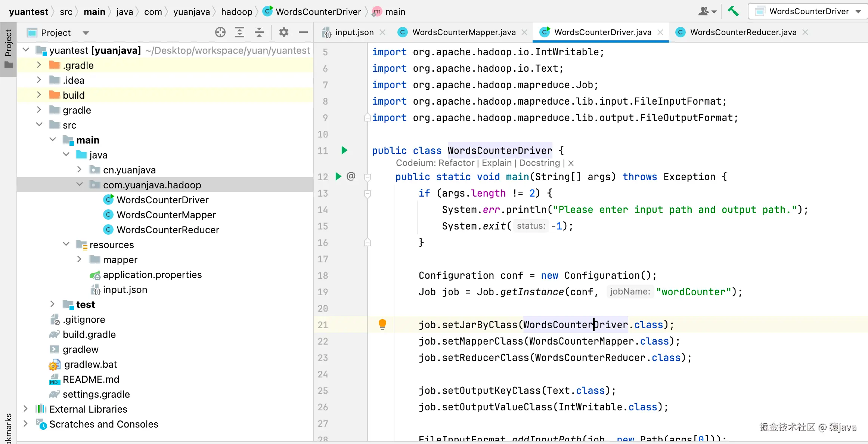
Task: Click the intention lightbulb on line 21
Action: click(x=382, y=324)
